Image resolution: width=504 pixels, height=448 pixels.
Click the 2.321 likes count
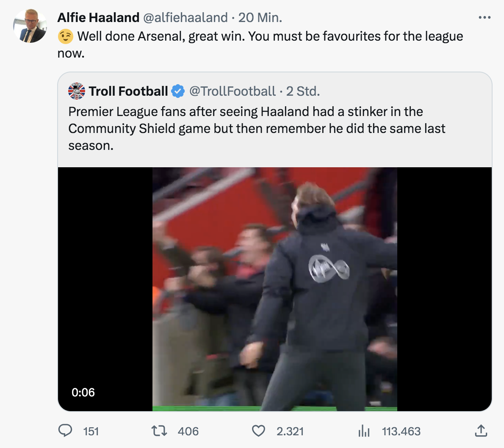point(290,431)
